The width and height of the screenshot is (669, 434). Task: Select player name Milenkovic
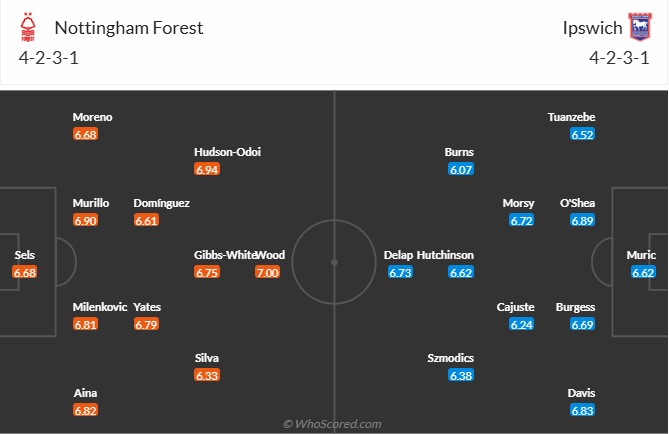(x=97, y=307)
